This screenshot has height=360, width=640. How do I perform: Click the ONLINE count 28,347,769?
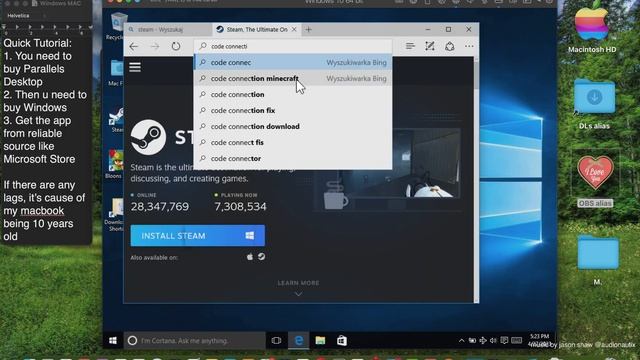(x=160, y=207)
